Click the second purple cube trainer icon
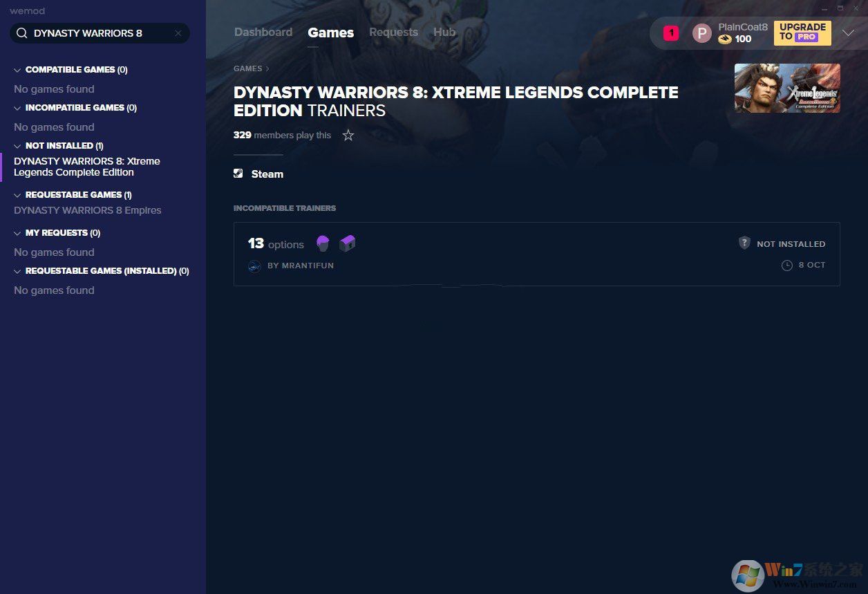The height and width of the screenshot is (594, 868). (347, 243)
